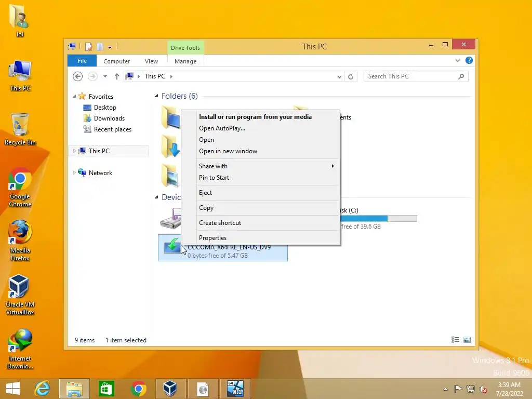The image size is (532, 399).
Task: Select Mozilla Firefox desktop shortcut
Action: [20, 241]
